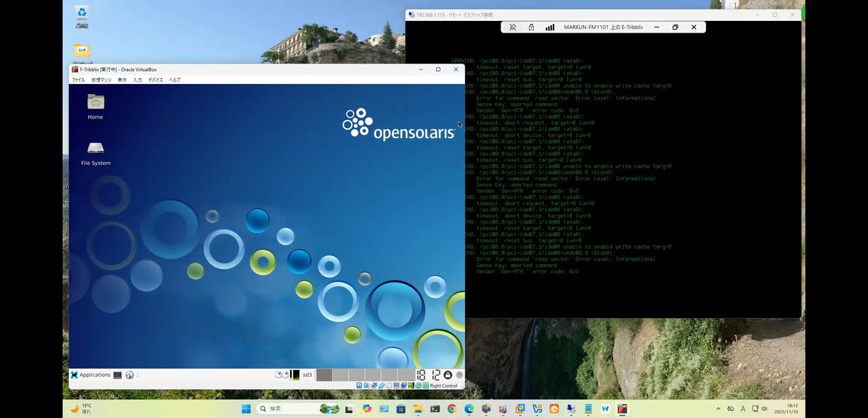Viewport: 868px width, 418px height.
Task: Click the Right Control host key label
Action: point(443,385)
